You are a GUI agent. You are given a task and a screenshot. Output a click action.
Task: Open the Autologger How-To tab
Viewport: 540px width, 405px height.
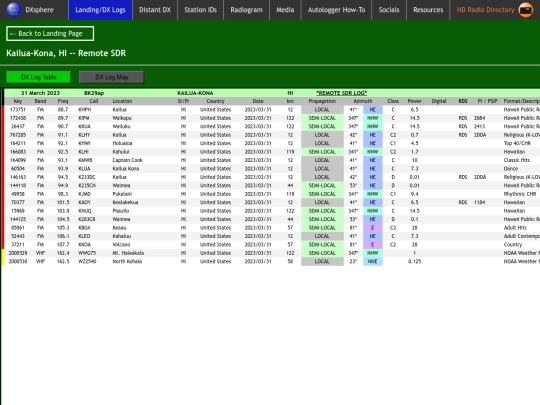336,10
